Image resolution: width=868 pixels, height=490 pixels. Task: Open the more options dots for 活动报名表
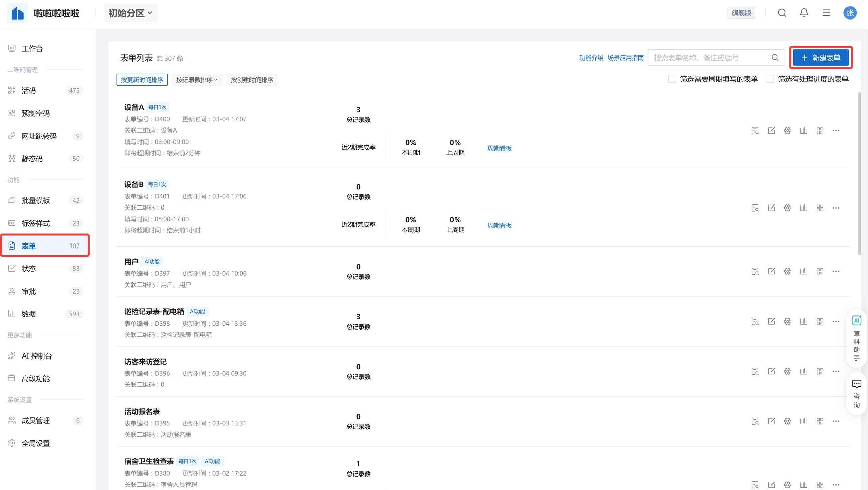pos(836,421)
